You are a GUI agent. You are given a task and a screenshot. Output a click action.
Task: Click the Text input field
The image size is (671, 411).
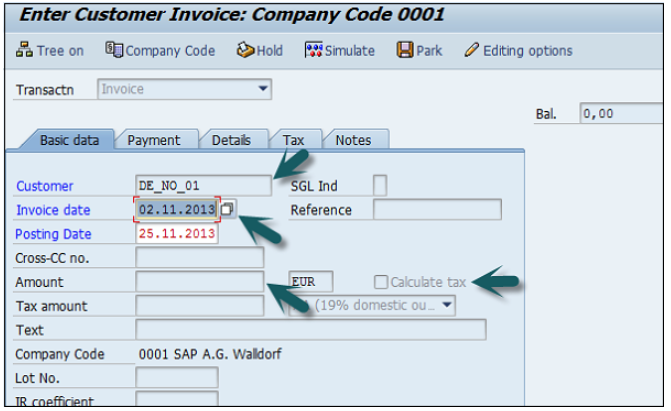[x=310, y=330]
